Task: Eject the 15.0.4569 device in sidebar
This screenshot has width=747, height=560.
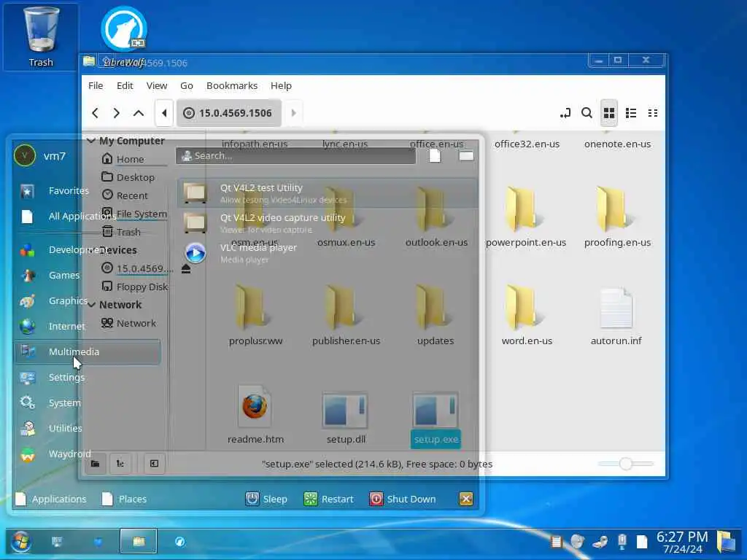Action: click(x=186, y=269)
